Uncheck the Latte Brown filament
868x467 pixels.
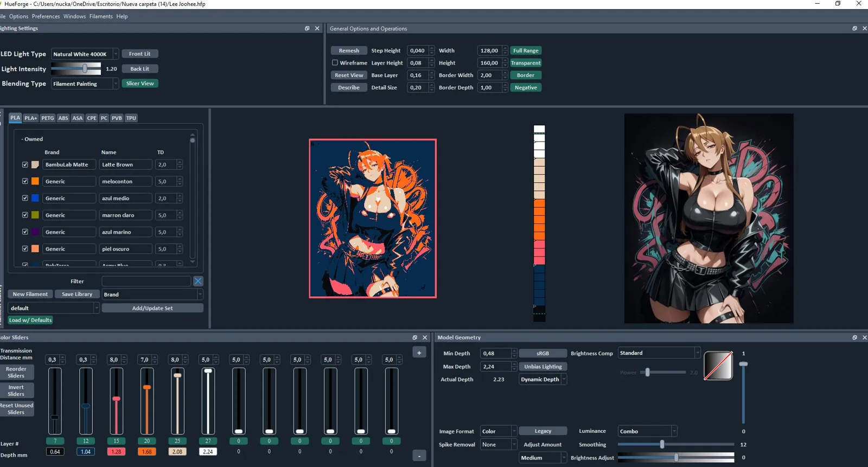coord(25,164)
